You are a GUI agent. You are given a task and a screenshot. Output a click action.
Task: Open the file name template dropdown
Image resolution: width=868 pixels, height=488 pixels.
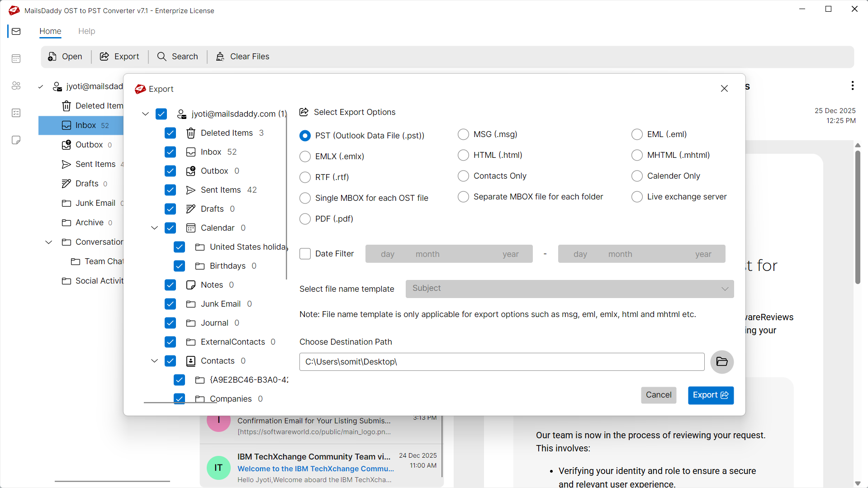point(569,289)
